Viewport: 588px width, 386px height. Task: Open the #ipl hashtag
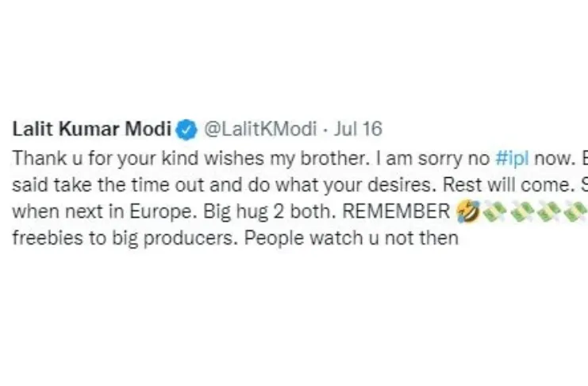512,159
